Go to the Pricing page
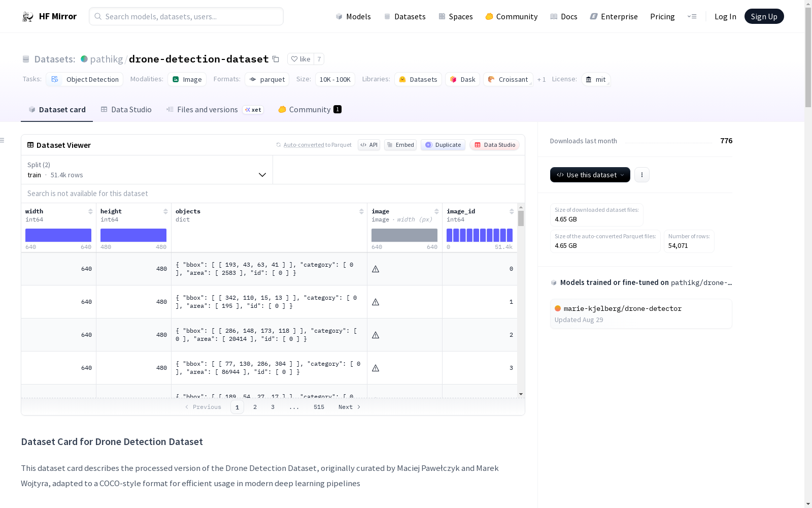This screenshot has height=508, width=812. click(x=662, y=17)
